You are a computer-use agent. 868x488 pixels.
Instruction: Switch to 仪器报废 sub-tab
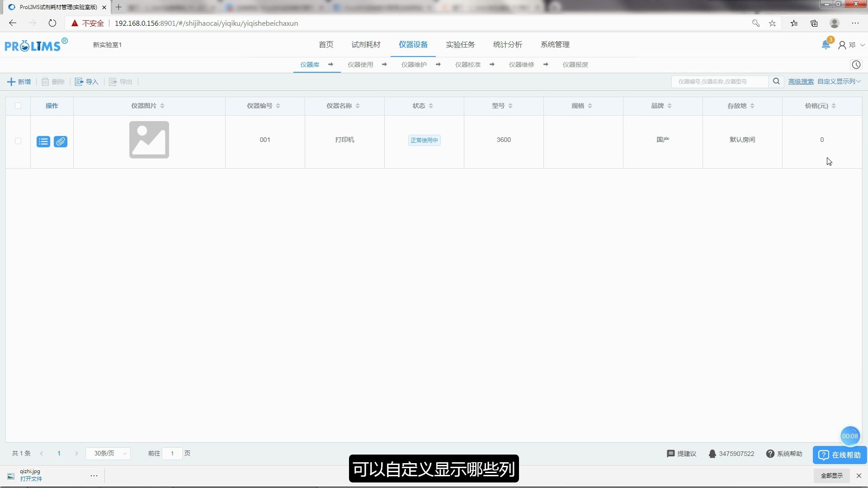click(576, 65)
